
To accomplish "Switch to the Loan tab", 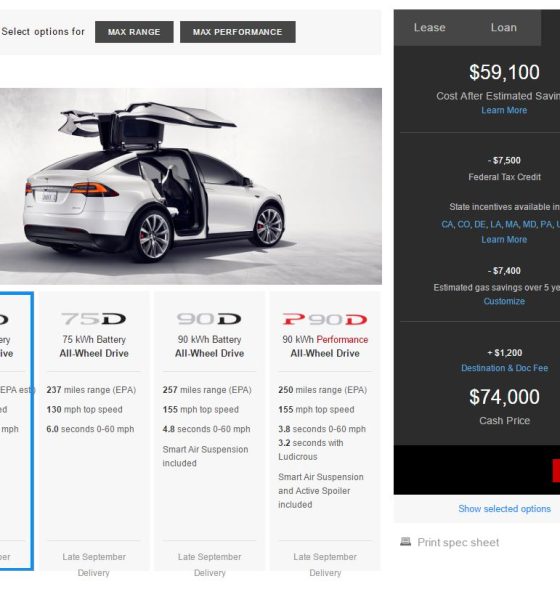I will (x=504, y=28).
